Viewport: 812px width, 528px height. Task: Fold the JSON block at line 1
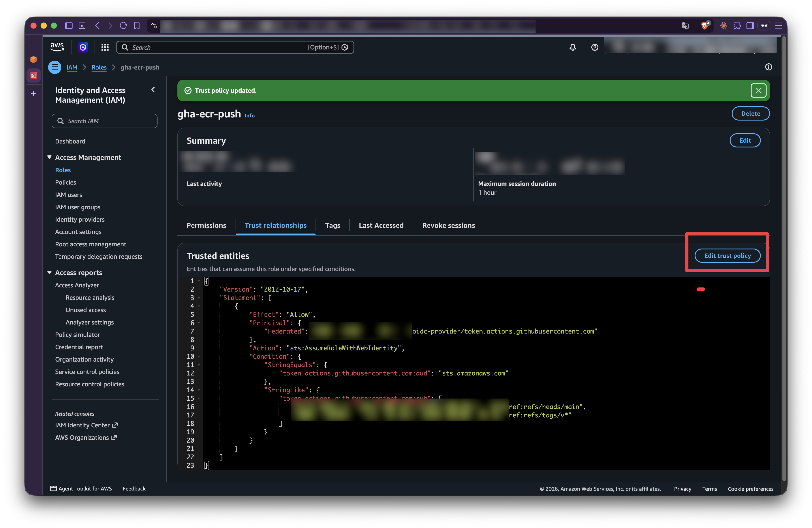(199, 281)
